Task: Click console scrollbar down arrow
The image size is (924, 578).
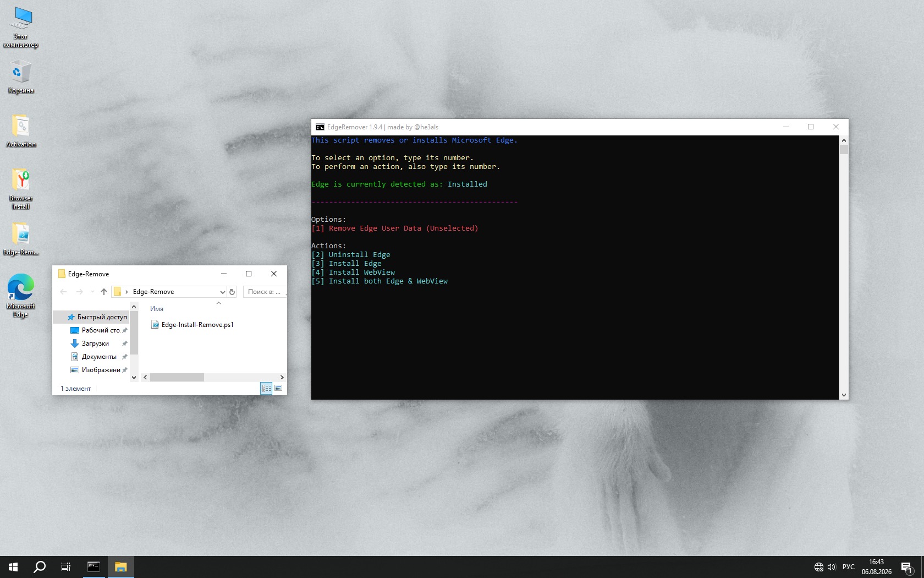Action: tap(844, 395)
